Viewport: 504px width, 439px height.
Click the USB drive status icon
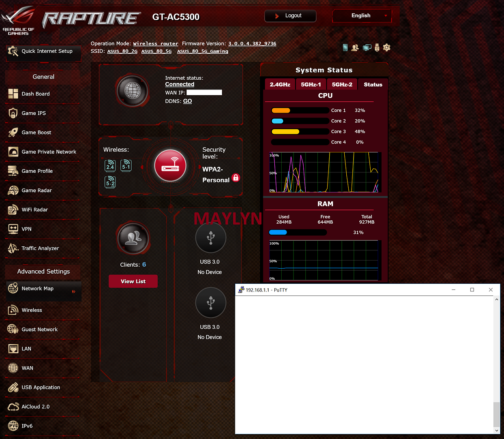click(x=377, y=48)
